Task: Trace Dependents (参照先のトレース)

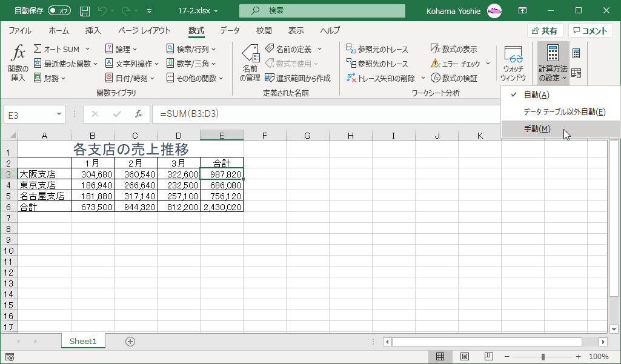Action: [x=377, y=64]
